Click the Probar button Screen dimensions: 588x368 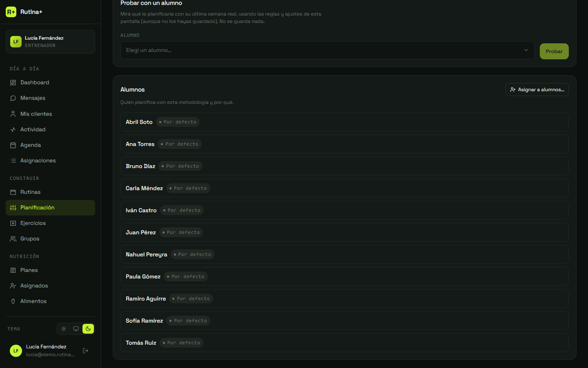coord(554,51)
